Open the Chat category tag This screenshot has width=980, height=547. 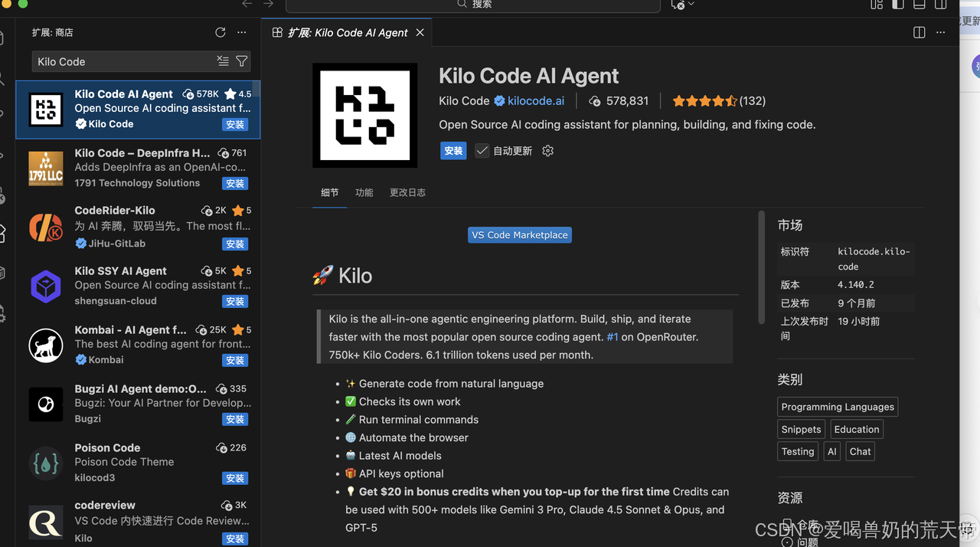pyautogui.click(x=861, y=451)
